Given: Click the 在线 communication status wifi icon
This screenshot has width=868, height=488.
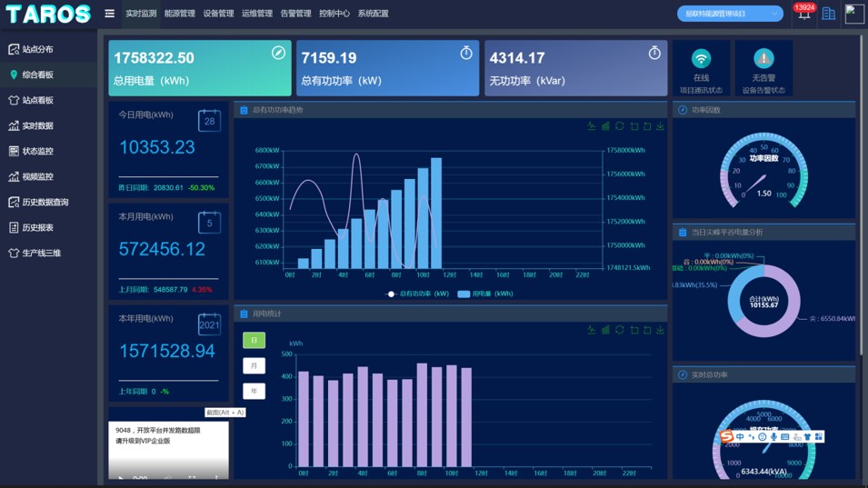Looking at the screenshot, I should pos(701,59).
